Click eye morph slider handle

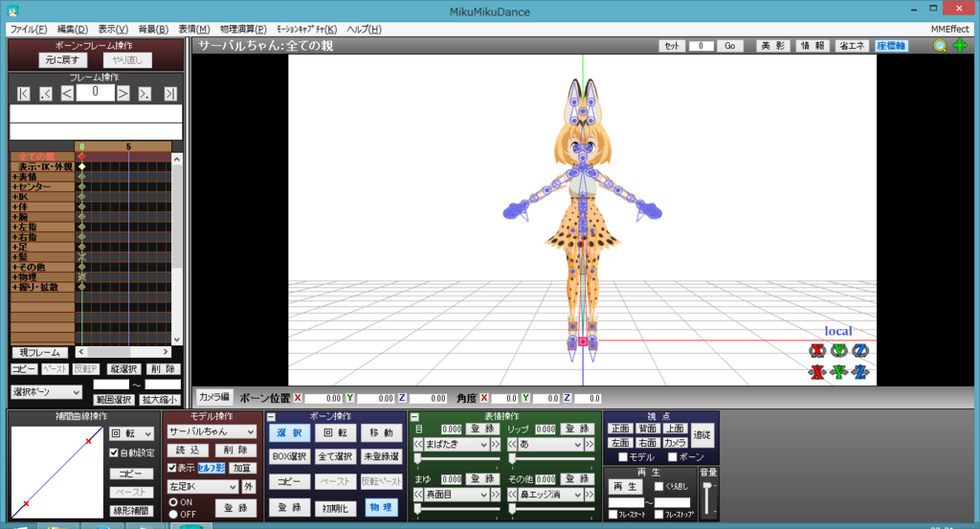point(417,459)
